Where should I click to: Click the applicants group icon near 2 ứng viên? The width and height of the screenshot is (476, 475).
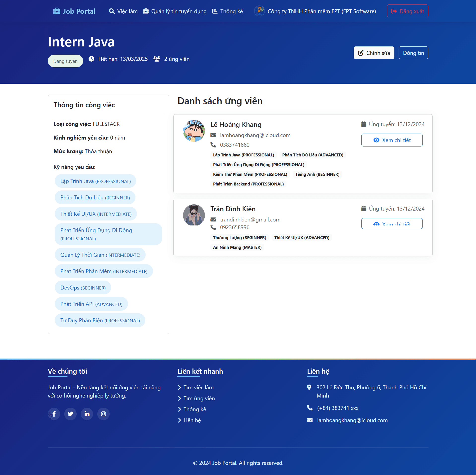coord(157,59)
